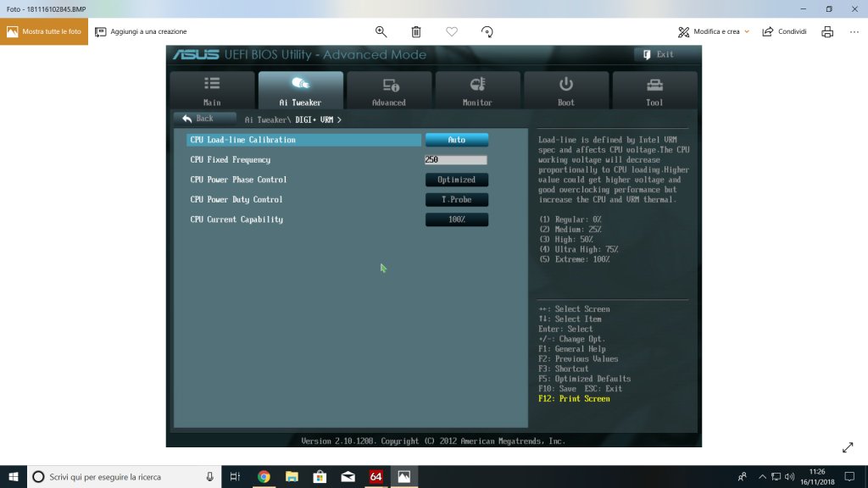This screenshot has height=488, width=868.
Task: Select the CPU Fixed Frequency label
Action: pyautogui.click(x=231, y=160)
